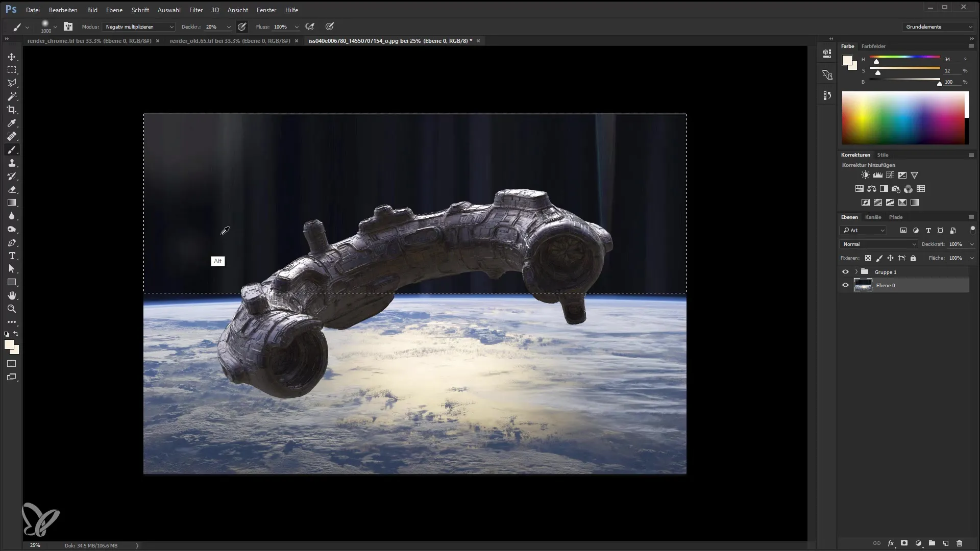Select the Clone Stamp tool
The image size is (980, 551).
point(12,163)
